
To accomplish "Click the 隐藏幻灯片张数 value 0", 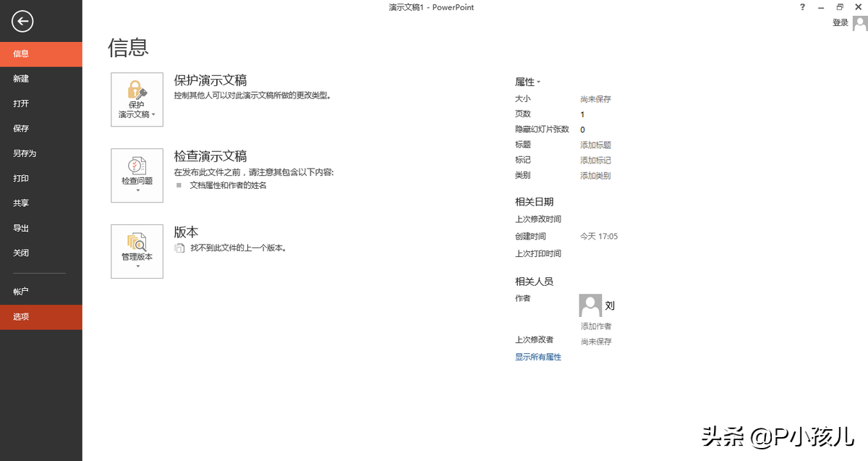I will (x=582, y=130).
